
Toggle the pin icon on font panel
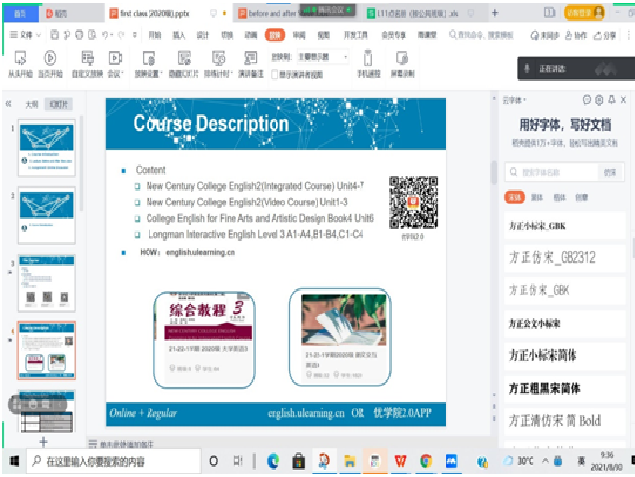point(612,100)
